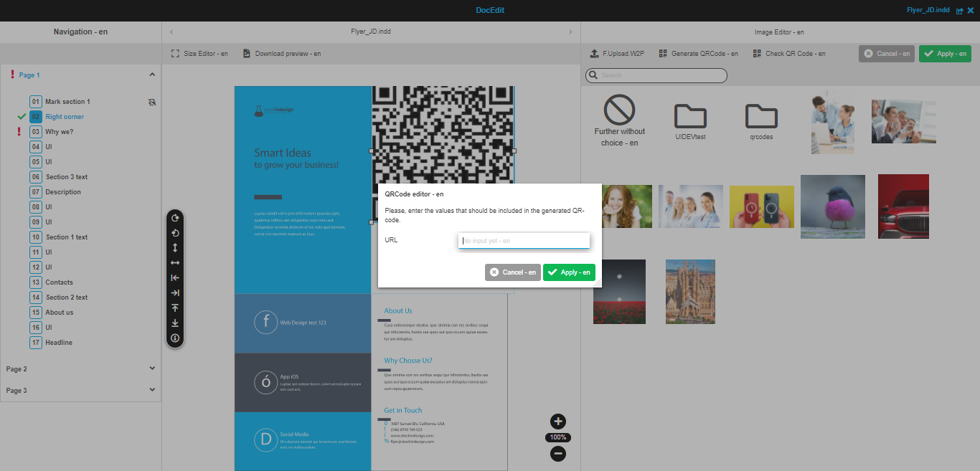Expand the Page 3 section

[x=152, y=390]
